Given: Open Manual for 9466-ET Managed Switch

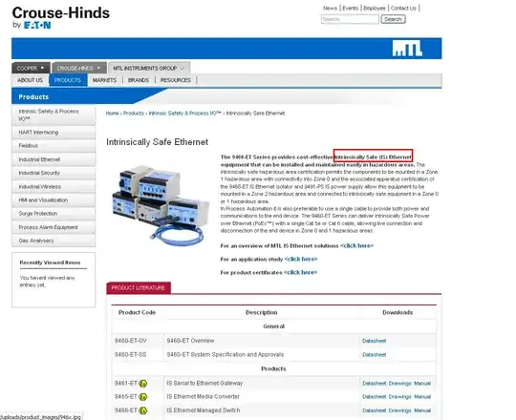Looking at the screenshot, I should click(x=422, y=410).
